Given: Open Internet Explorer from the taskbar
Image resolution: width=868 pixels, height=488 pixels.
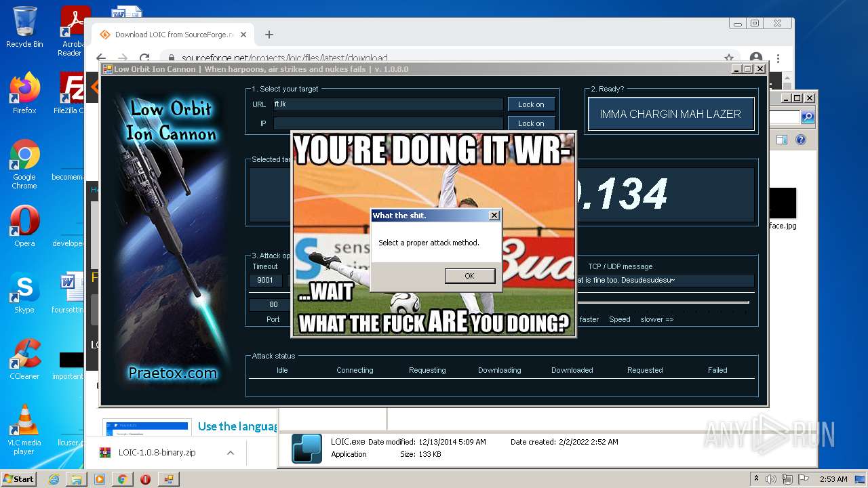Looking at the screenshot, I should coord(54,479).
